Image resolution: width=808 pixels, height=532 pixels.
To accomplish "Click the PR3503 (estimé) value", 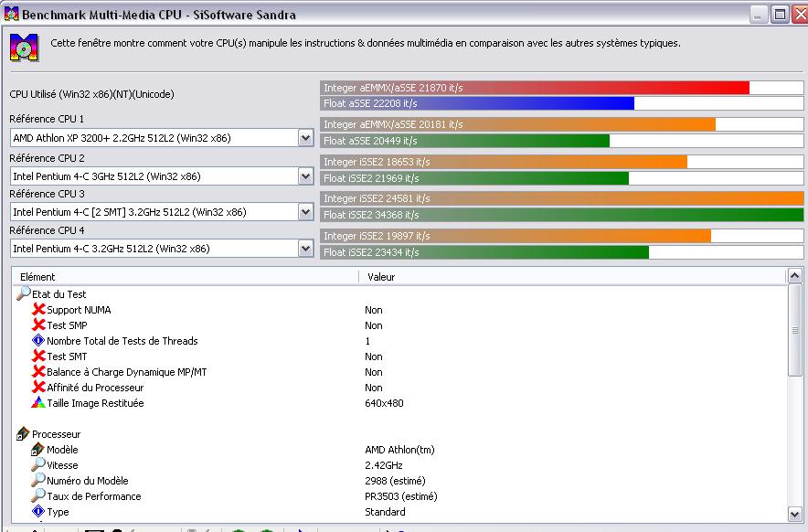I will pos(401,496).
